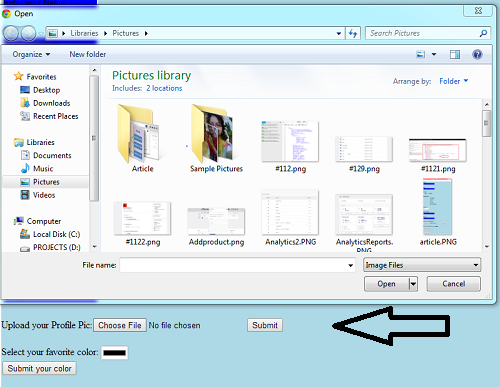
Task: Click the search magnifier icon
Action: (483, 33)
